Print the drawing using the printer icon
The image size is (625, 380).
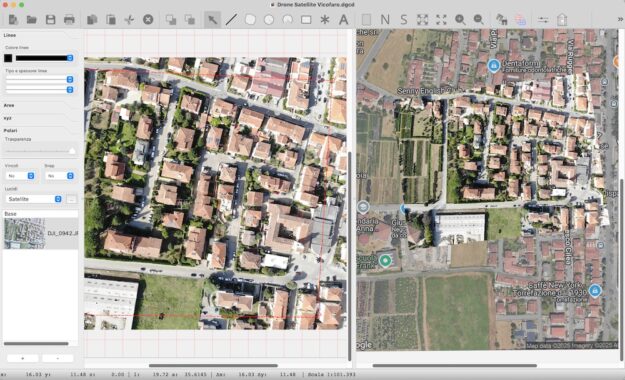click(x=69, y=20)
